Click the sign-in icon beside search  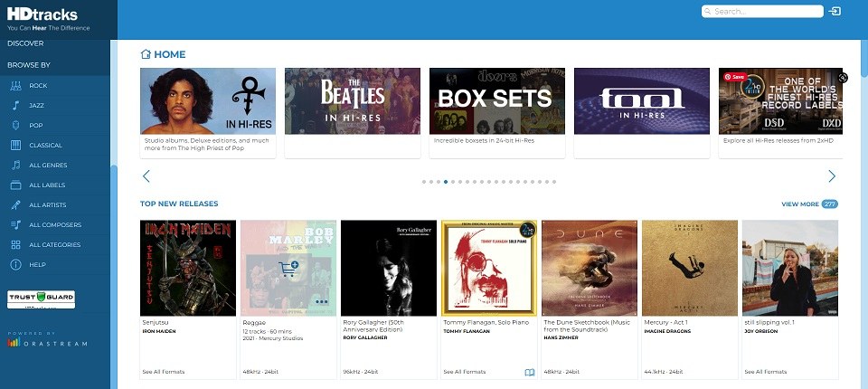(x=835, y=11)
